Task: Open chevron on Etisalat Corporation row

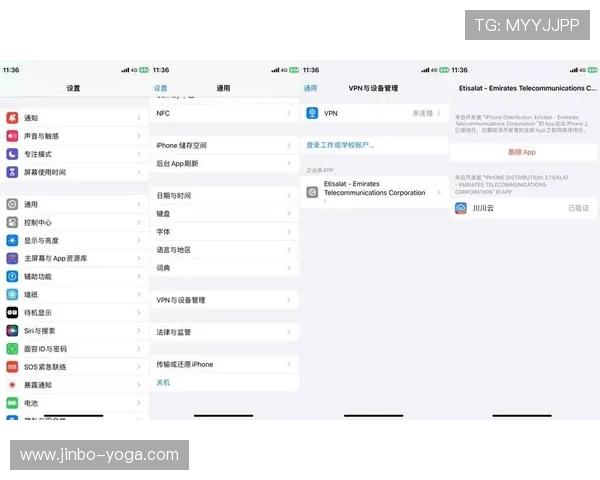Action: click(439, 192)
